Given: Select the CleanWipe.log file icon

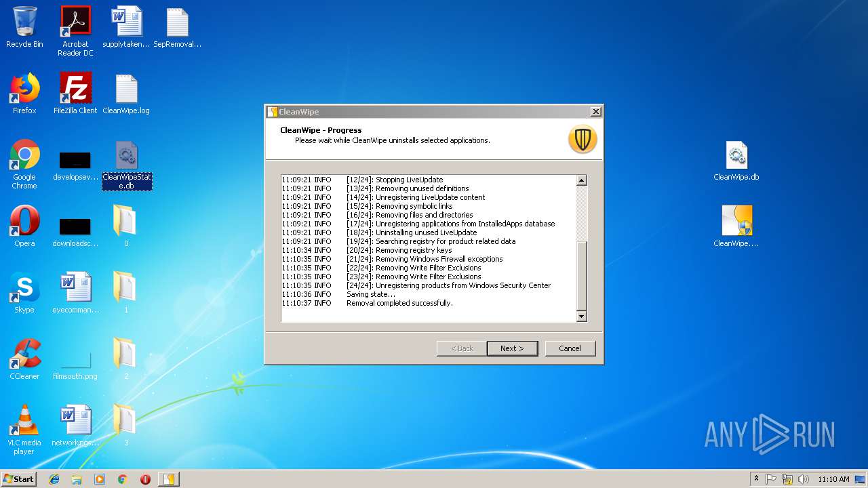Looking at the screenshot, I should (126, 94).
